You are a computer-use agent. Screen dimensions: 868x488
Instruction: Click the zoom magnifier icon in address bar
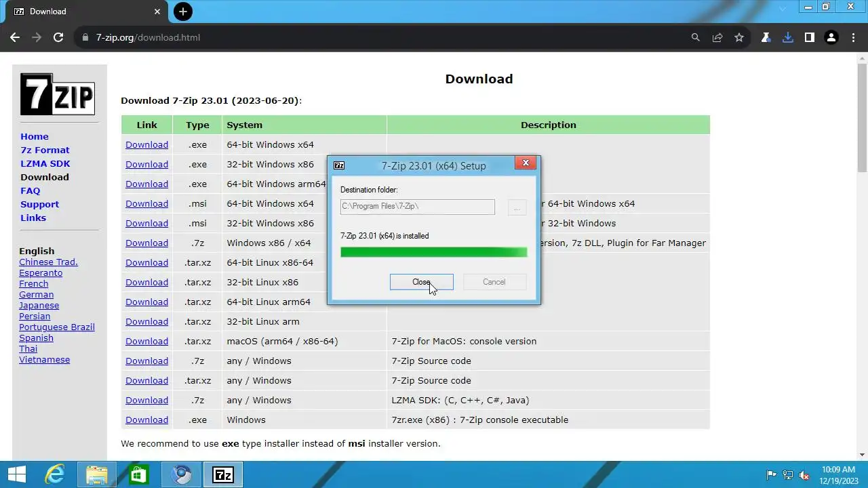[x=695, y=37]
